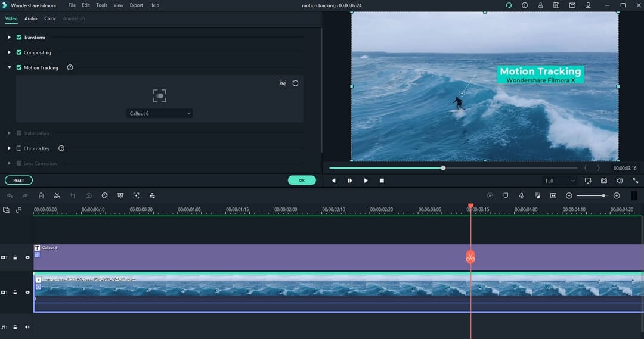Click the previous frame button
Image resolution: width=644 pixels, height=339 pixels.
pos(335,181)
